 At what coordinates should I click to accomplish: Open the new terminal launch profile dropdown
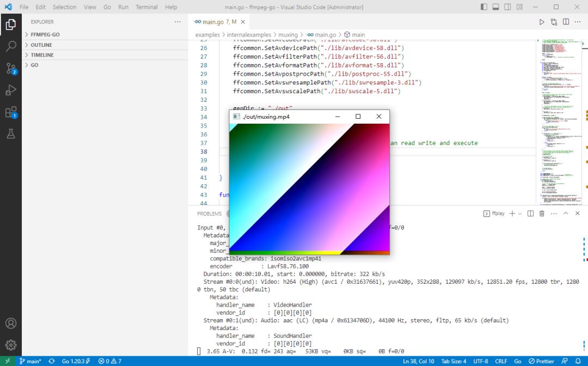520,213
